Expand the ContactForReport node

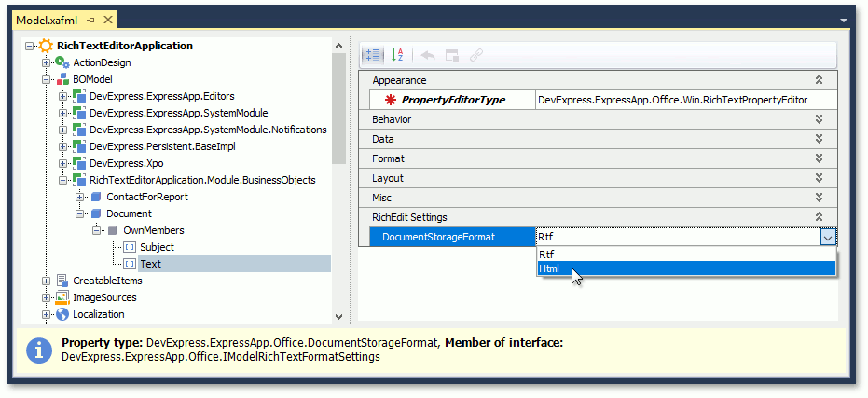(x=80, y=197)
